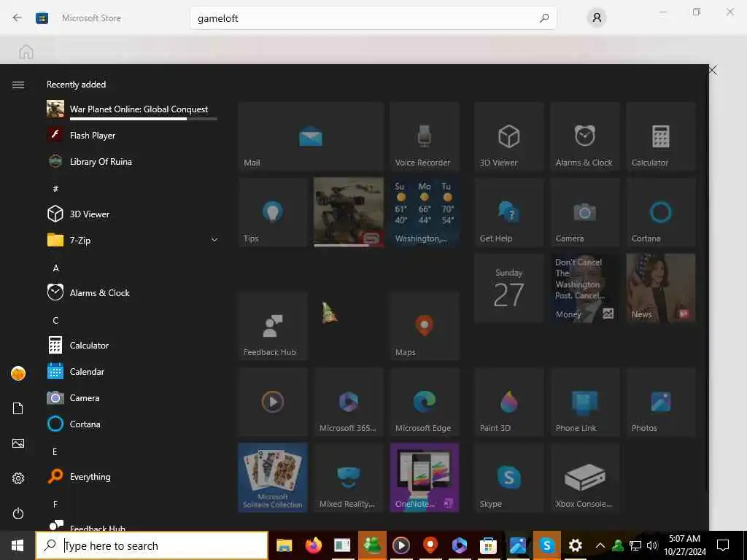Image resolution: width=747 pixels, height=560 pixels.
Task: Click the # section header in app list
Action: 55,189
